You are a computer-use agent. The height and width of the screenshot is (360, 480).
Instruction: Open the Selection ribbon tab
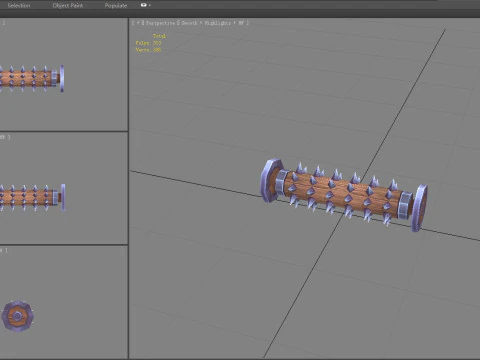[19, 5]
